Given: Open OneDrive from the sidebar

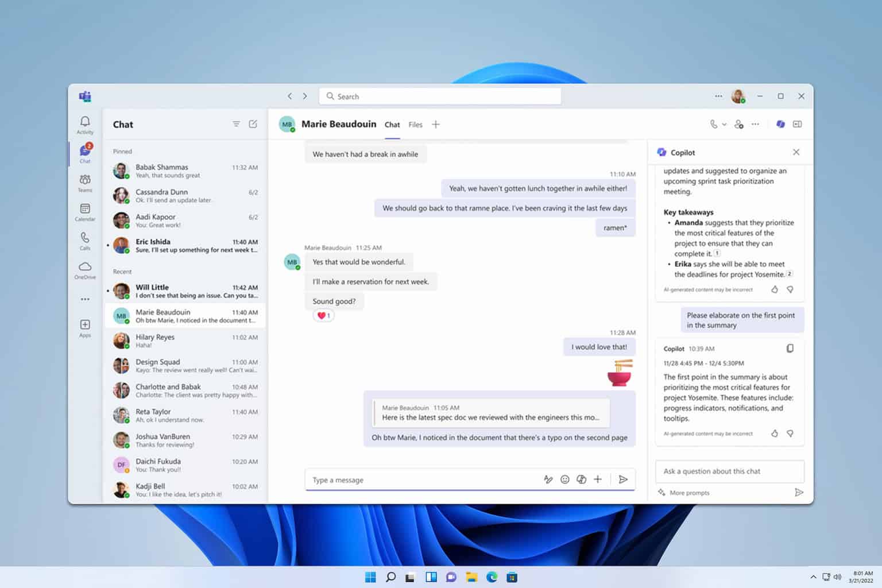Looking at the screenshot, I should tap(85, 270).
